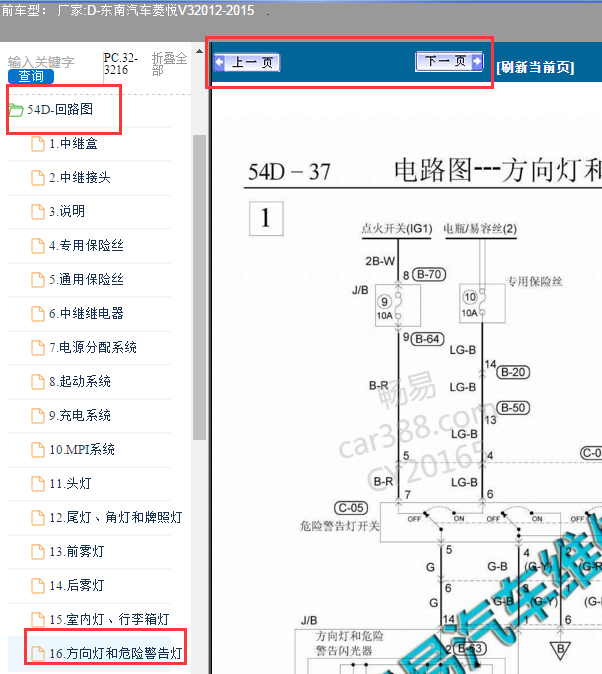Image resolution: width=602 pixels, height=674 pixels.
Task: Click the page icon beside 4.专用保险丝
Action: (38, 246)
